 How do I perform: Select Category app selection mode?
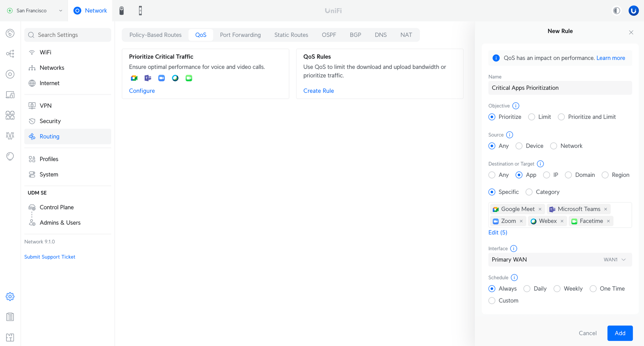point(529,192)
